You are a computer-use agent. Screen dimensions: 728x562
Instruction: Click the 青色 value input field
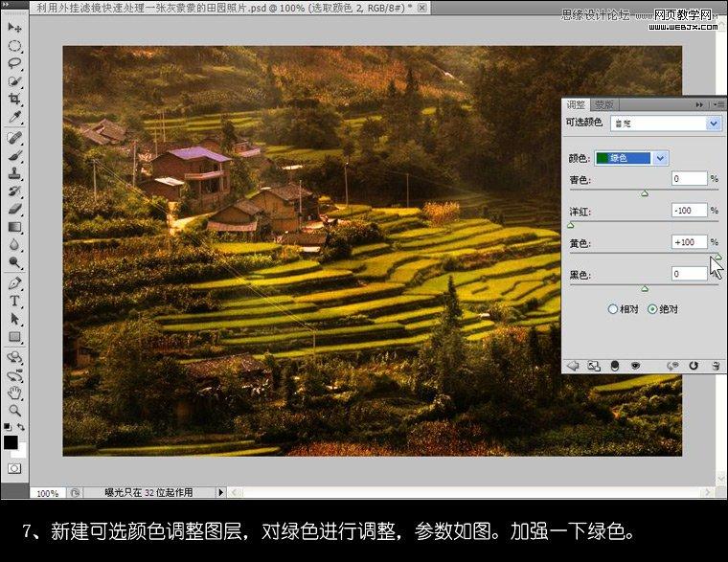click(x=689, y=178)
